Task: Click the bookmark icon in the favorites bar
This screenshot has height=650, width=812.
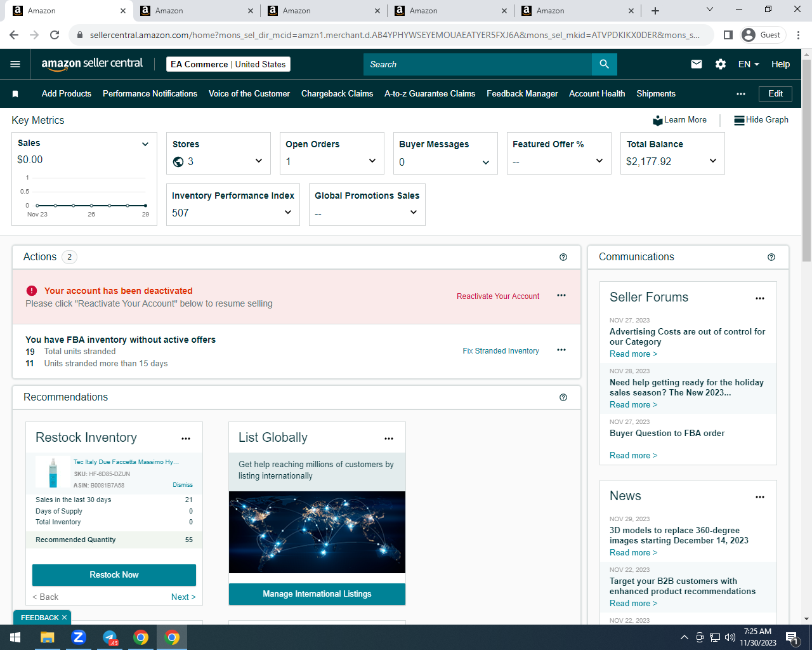Action: point(15,94)
